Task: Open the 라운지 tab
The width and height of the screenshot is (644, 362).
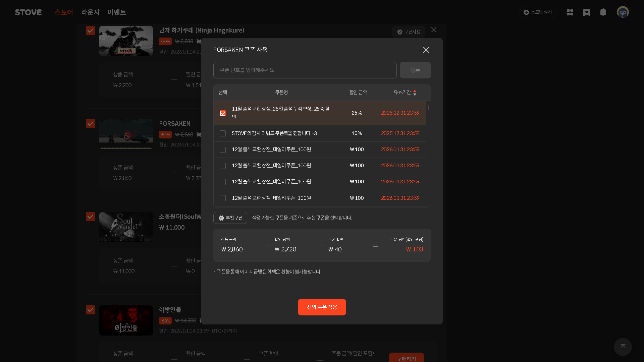Action: pyautogui.click(x=90, y=12)
